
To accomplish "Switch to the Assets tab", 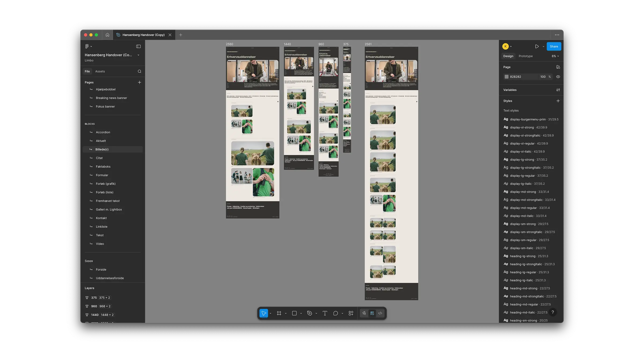I will coord(100,71).
